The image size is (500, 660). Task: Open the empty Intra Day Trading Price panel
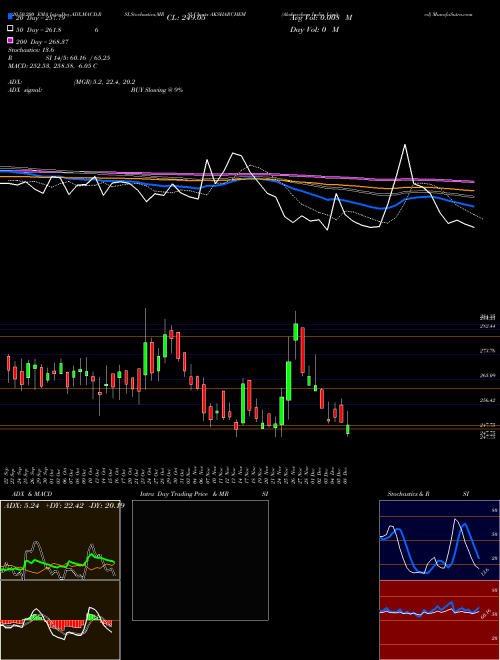[x=200, y=560]
